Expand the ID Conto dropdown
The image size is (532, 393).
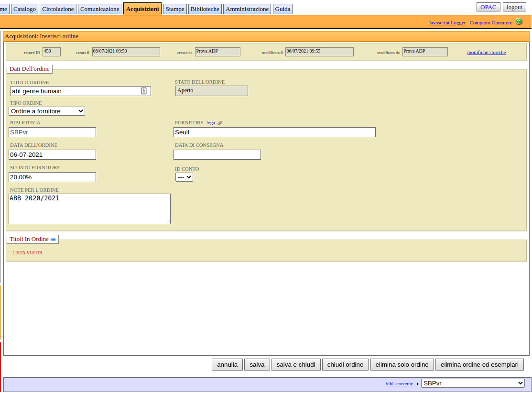(184, 177)
